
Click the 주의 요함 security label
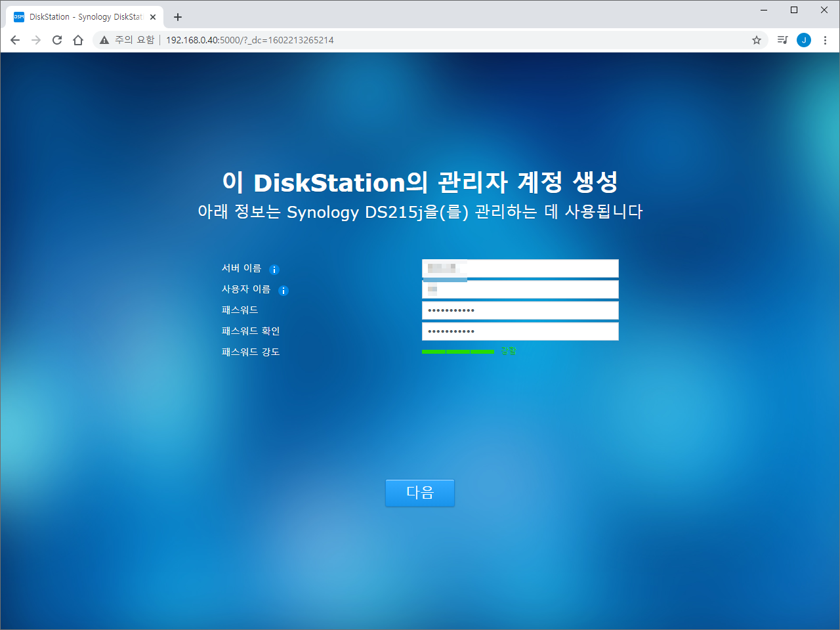tap(135, 40)
